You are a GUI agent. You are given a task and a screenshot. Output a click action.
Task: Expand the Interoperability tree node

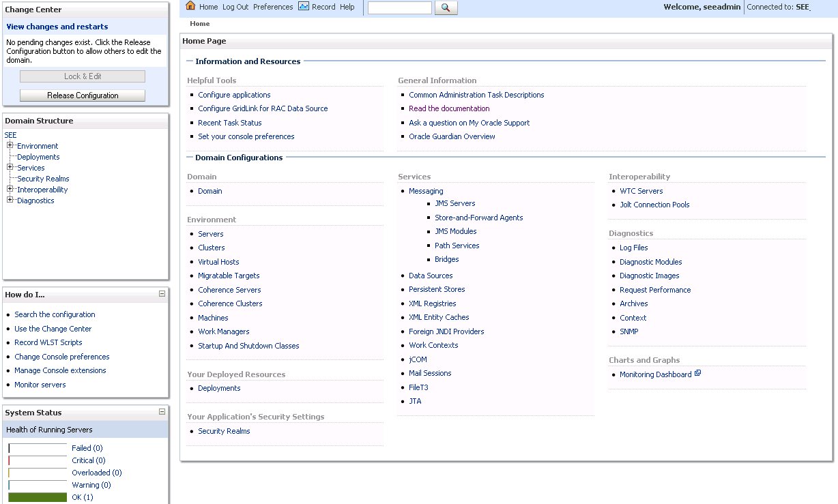coord(10,189)
